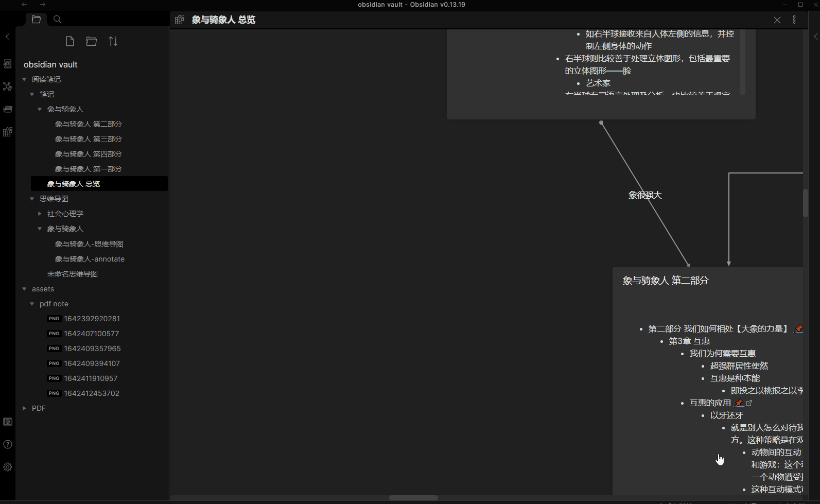Click the 互惠是种本能 bullet

click(735, 378)
